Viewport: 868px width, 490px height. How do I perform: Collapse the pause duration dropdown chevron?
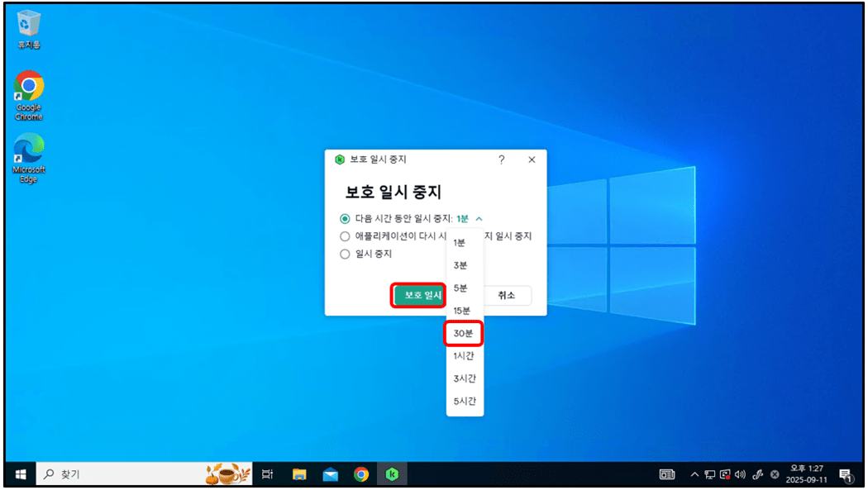(479, 219)
